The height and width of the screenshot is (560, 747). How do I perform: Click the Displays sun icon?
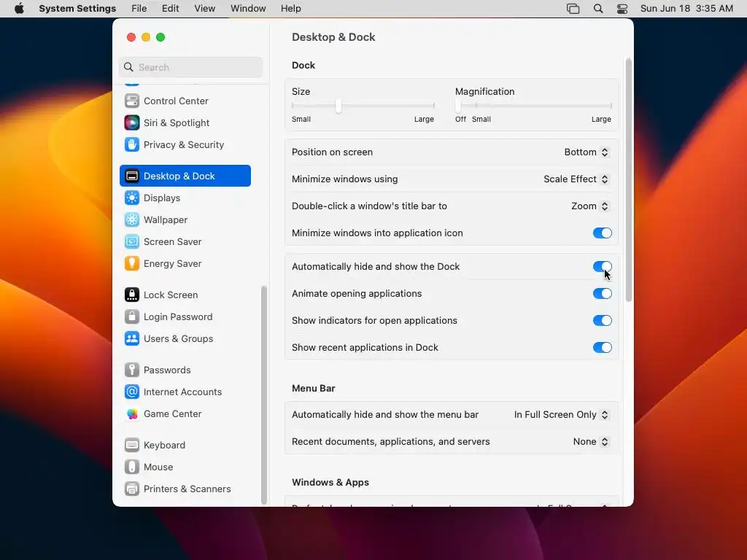point(132,198)
